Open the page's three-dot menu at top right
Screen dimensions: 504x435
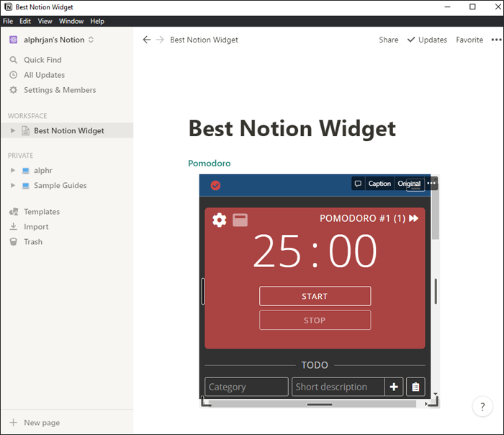[x=496, y=40]
